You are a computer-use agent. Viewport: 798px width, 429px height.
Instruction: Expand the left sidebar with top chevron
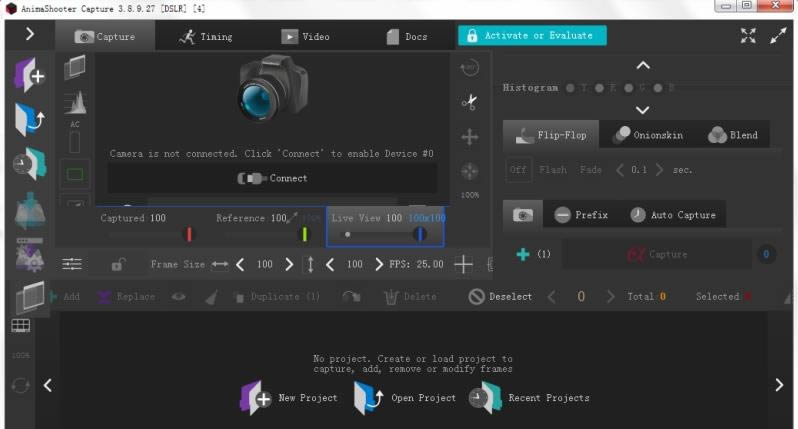(30, 34)
